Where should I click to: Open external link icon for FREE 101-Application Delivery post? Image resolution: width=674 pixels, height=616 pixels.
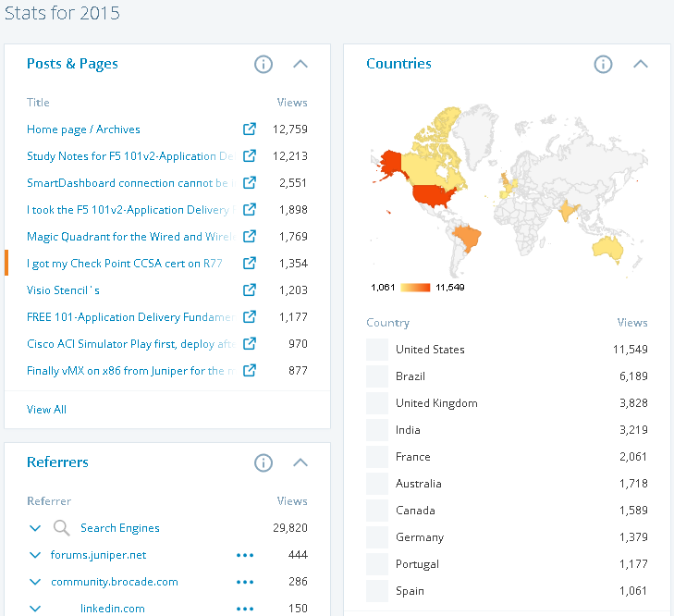(x=250, y=317)
